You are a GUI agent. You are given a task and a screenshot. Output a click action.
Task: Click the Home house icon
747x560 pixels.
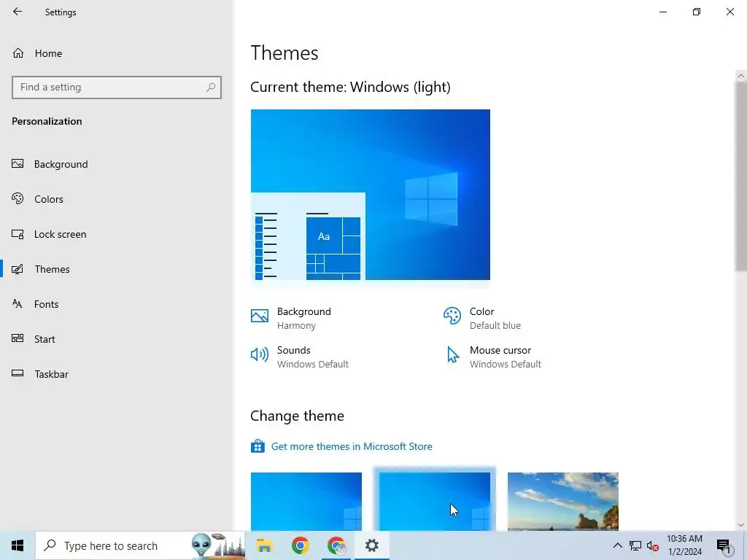tap(18, 52)
